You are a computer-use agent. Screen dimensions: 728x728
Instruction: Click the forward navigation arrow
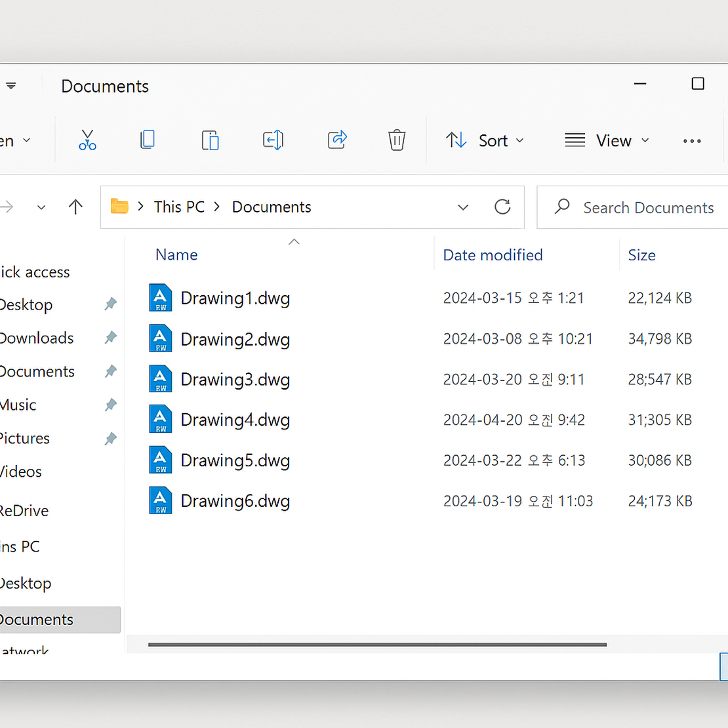click(7, 207)
